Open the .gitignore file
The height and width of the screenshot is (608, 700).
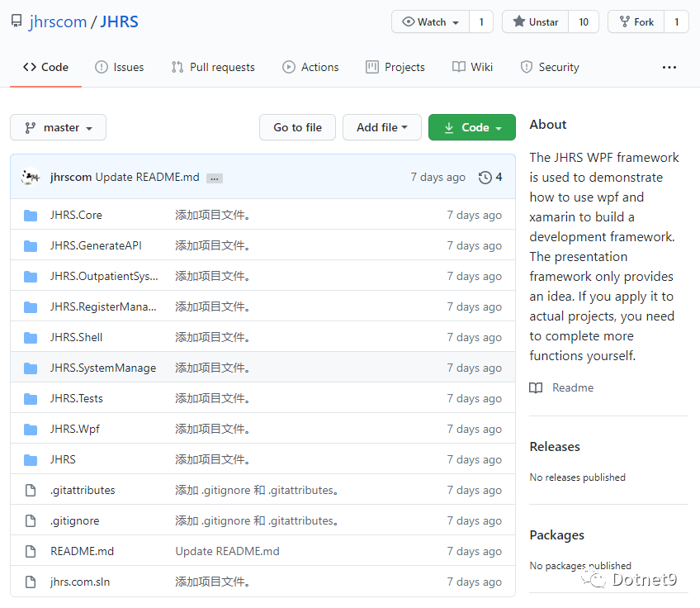pos(75,521)
